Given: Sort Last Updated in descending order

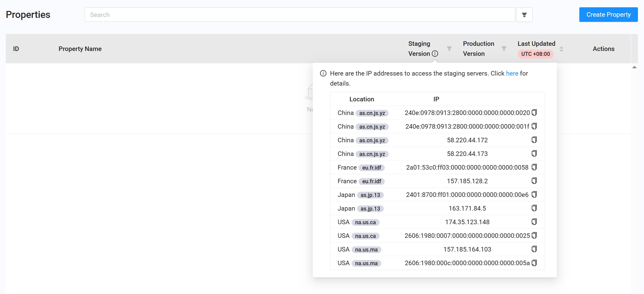Looking at the screenshot, I should click(561, 51).
